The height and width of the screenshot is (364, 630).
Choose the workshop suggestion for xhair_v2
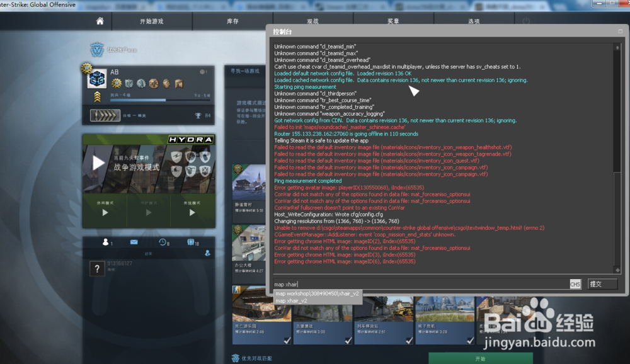317,293
